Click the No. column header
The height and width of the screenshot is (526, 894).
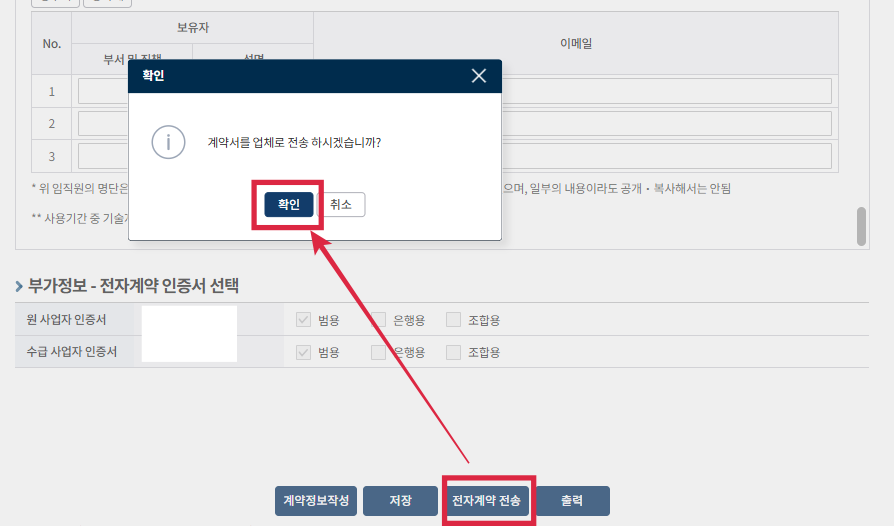(x=51, y=43)
